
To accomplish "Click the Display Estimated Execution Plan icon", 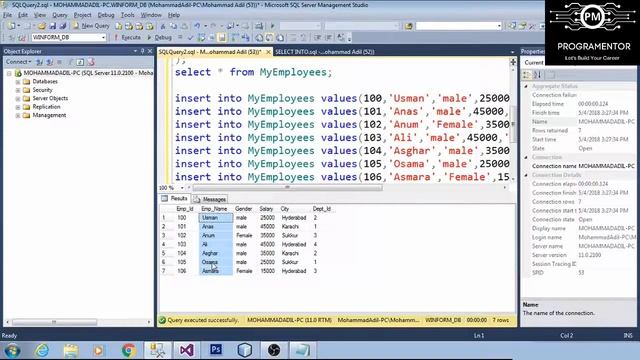I will pyautogui.click(x=201, y=38).
